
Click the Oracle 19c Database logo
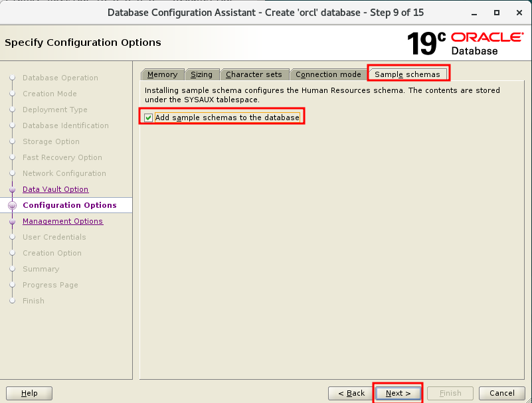[465, 43]
